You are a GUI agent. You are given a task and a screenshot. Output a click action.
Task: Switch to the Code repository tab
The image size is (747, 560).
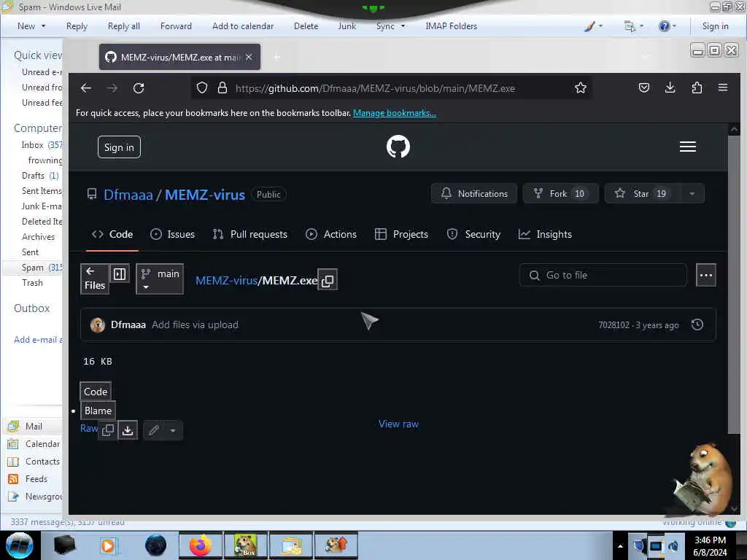pyautogui.click(x=112, y=234)
